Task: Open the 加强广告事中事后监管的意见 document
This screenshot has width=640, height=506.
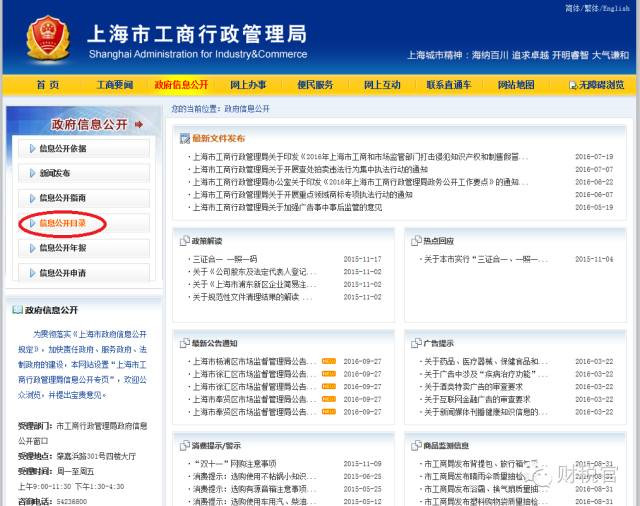Action: [x=287, y=207]
